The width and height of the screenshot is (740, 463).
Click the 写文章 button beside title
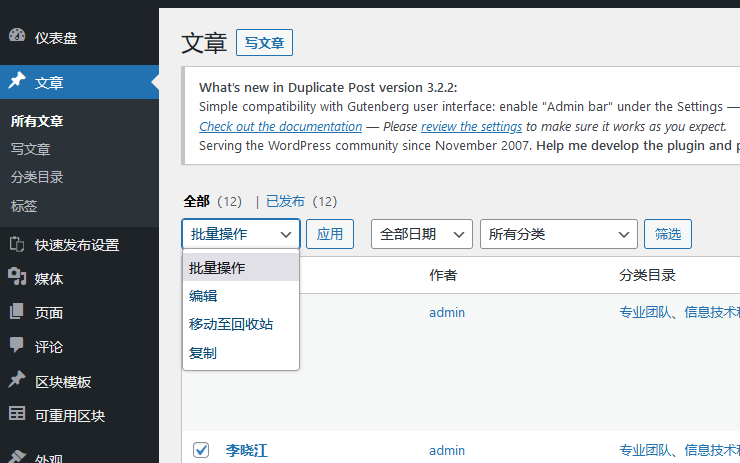coord(264,43)
